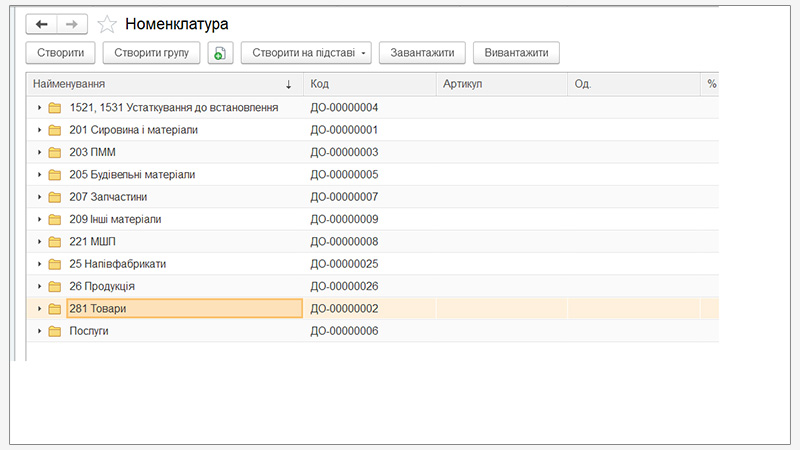Viewport: 800px width, 450px height.
Task: Click the forward navigation arrow
Action: click(71, 24)
